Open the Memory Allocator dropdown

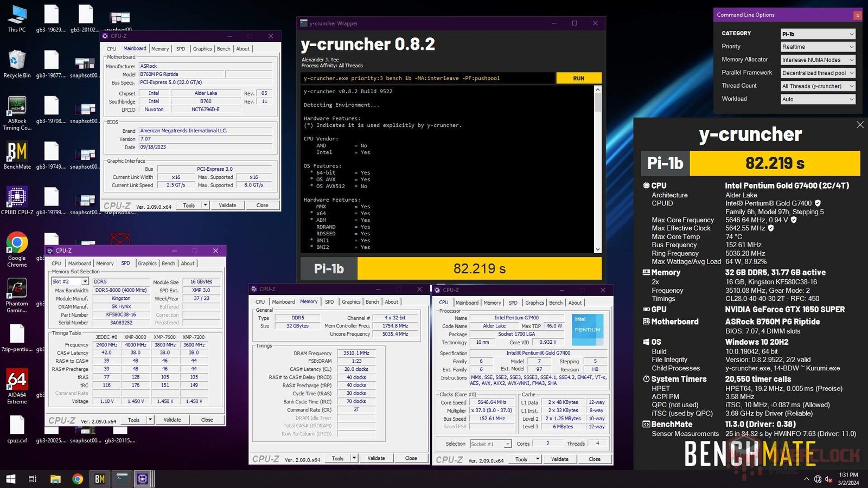click(x=818, y=60)
